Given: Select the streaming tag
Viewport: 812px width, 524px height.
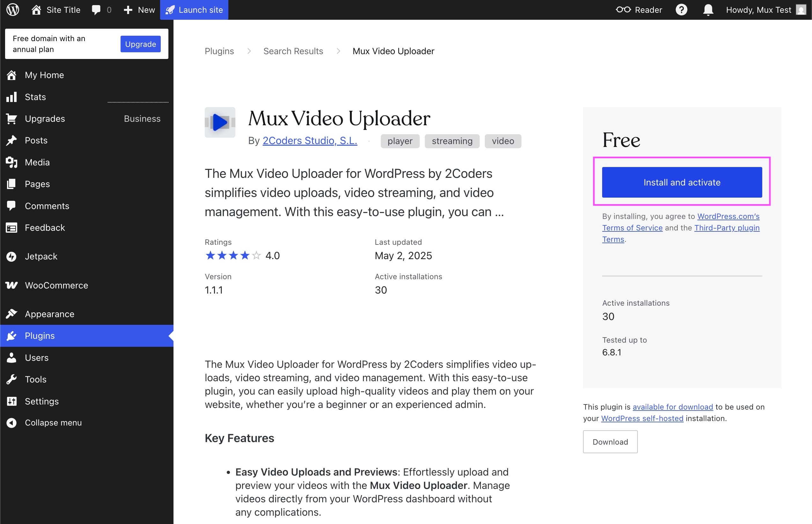Looking at the screenshot, I should pos(452,141).
